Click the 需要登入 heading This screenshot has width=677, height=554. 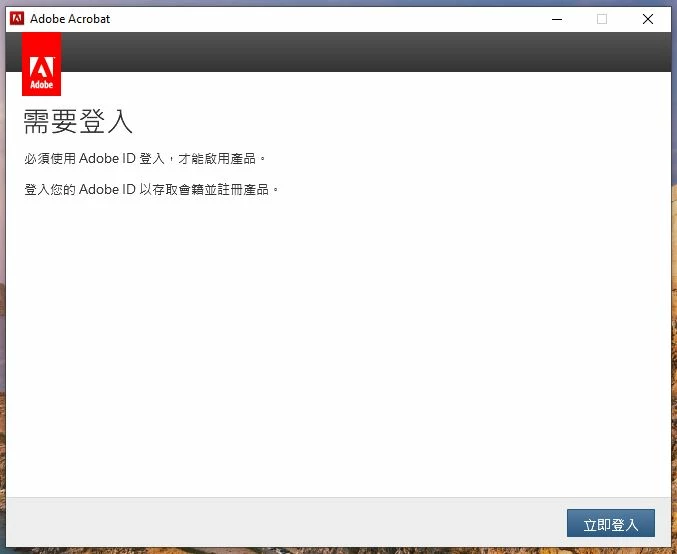pyautogui.click(x=78, y=121)
